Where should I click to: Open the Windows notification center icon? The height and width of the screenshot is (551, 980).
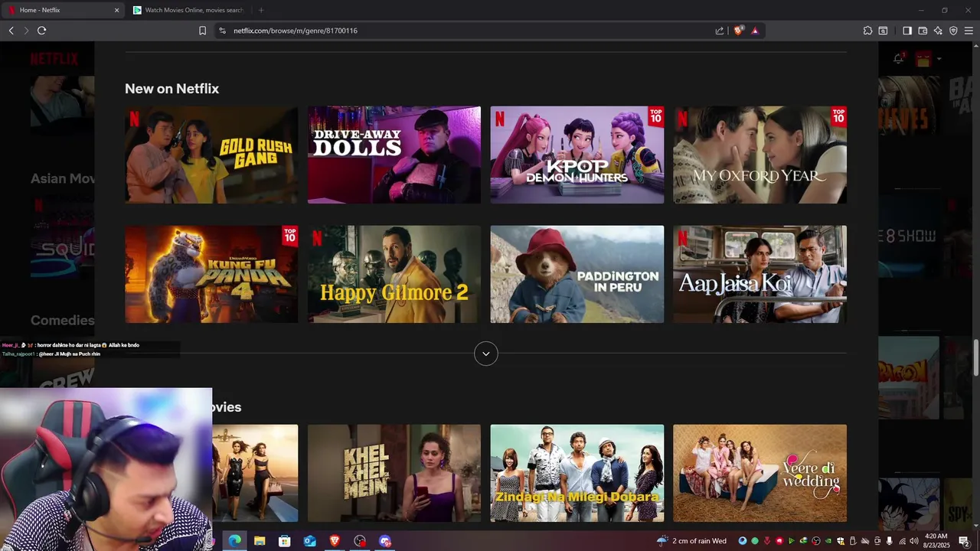pyautogui.click(x=964, y=541)
